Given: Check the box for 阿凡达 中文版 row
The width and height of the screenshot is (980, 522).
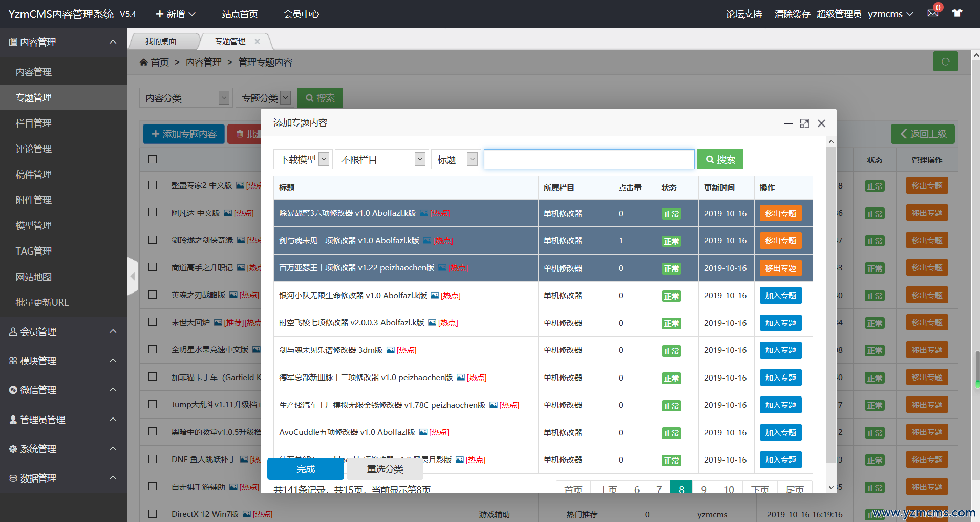Looking at the screenshot, I should [x=153, y=212].
